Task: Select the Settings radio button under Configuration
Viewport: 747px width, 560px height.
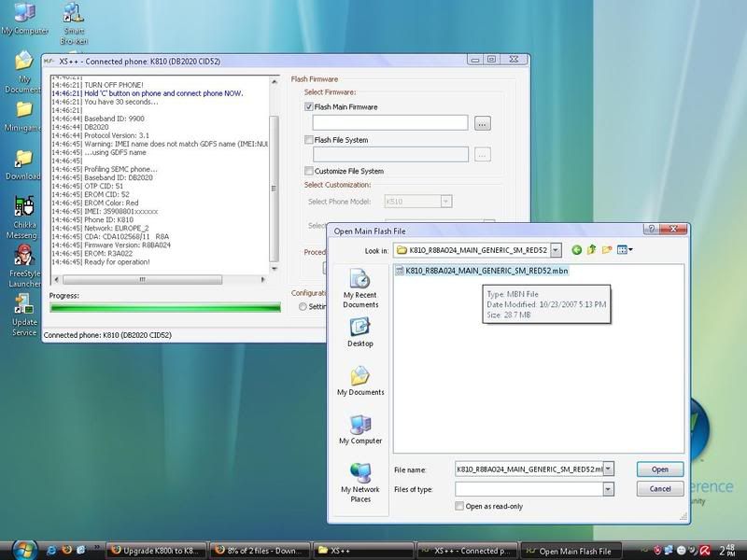Action: [303, 307]
